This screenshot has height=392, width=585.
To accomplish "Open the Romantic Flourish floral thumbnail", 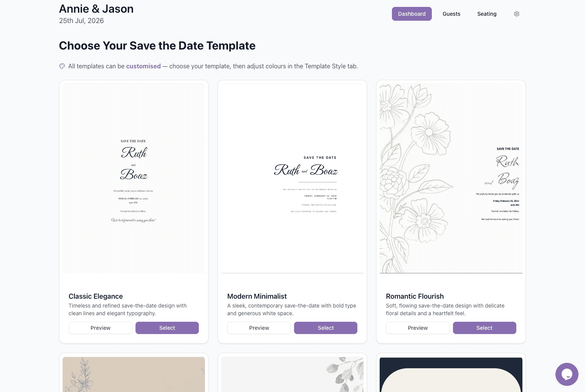I will pyautogui.click(x=451, y=178).
